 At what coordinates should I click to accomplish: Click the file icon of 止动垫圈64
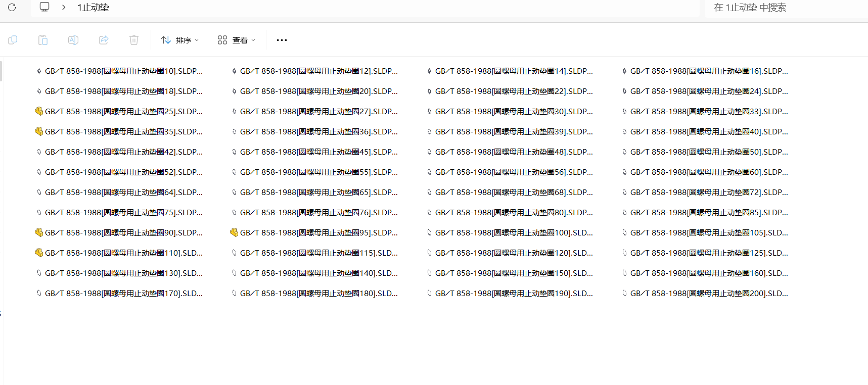pyautogui.click(x=39, y=192)
